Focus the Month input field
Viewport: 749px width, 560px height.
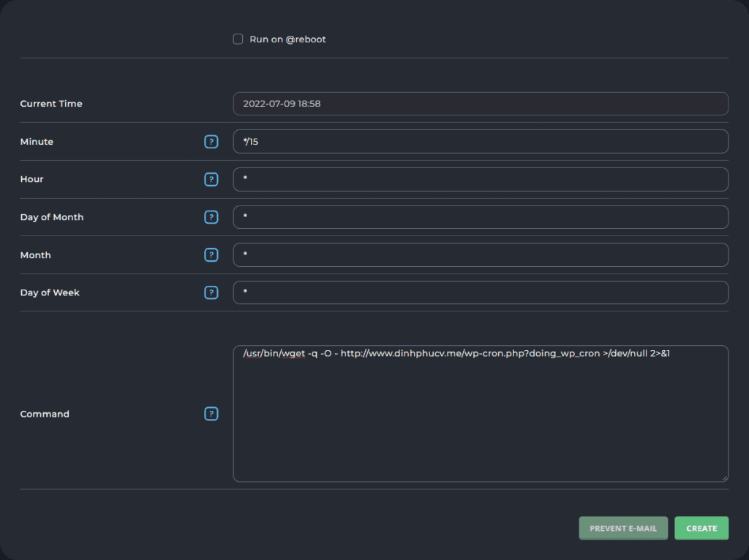click(481, 255)
